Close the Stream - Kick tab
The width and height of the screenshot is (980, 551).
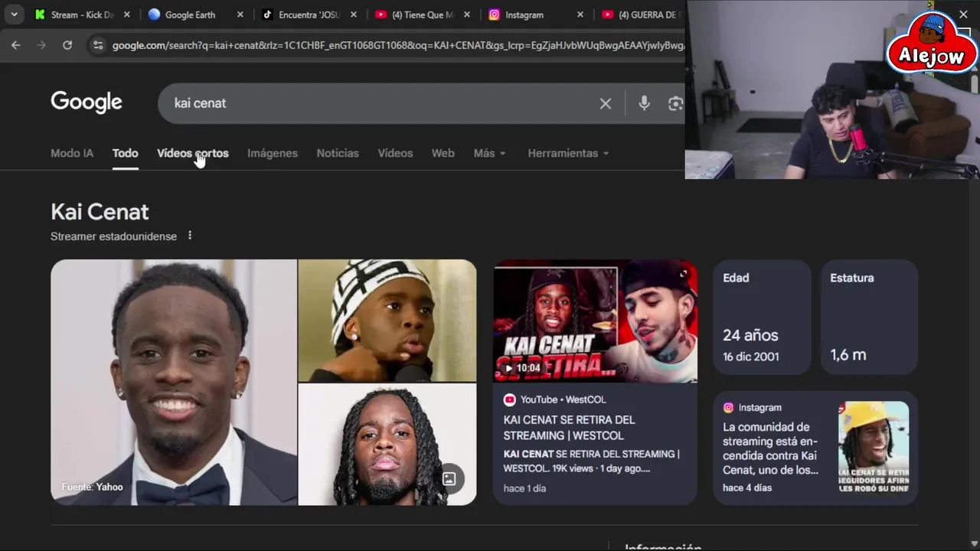(x=127, y=15)
